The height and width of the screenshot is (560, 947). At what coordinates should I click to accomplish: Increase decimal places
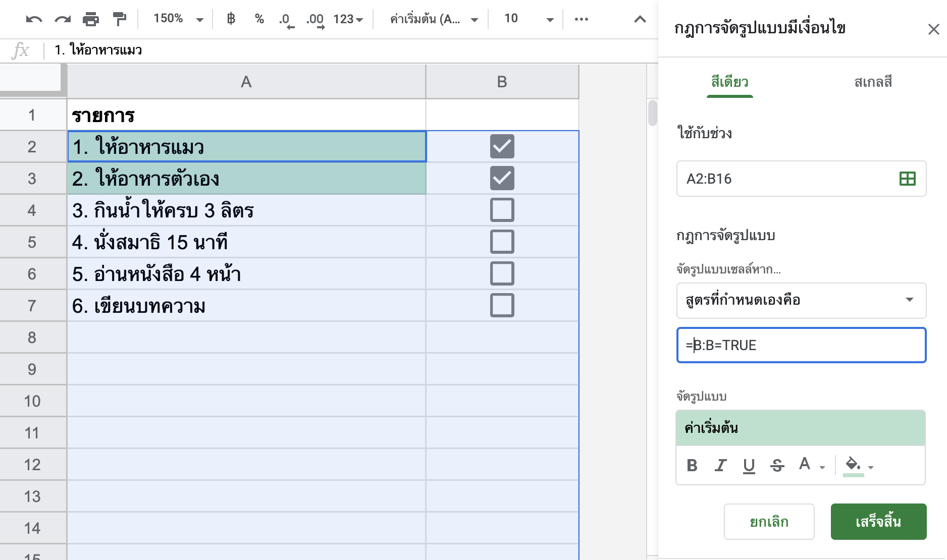(315, 20)
